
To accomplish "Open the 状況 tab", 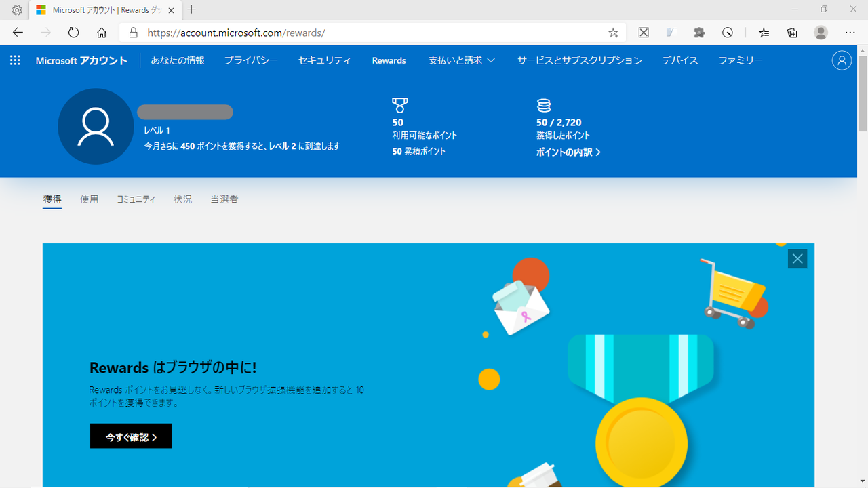I will 183,199.
